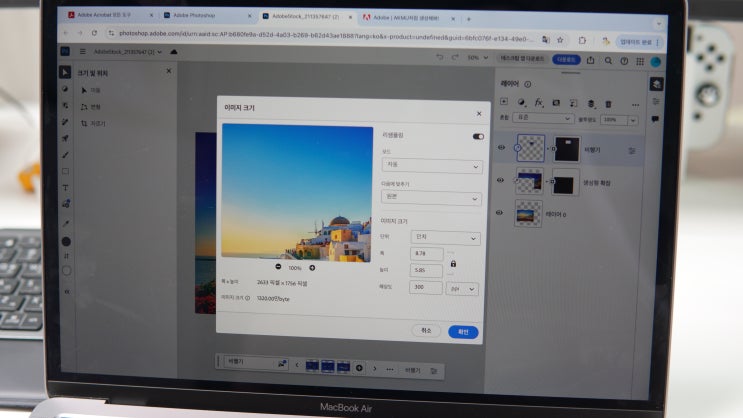This screenshot has height=418, width=743.
Task: Click the adjustment layer circle icon
Action: [521, 102]
